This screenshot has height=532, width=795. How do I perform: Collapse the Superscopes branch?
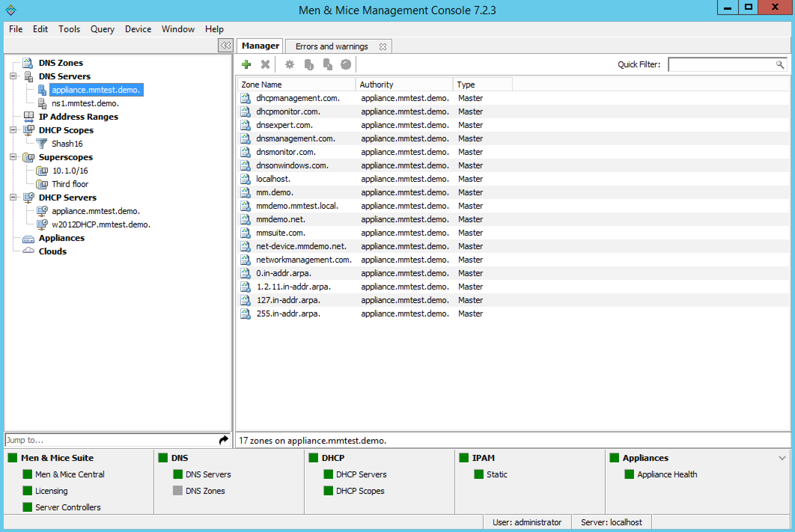point(12,157)
